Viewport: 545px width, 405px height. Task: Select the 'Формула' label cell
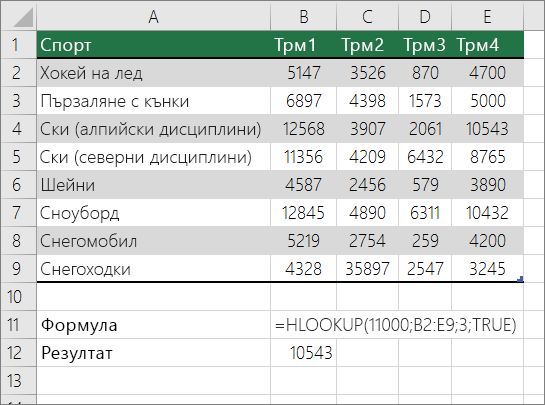[153, 325]
